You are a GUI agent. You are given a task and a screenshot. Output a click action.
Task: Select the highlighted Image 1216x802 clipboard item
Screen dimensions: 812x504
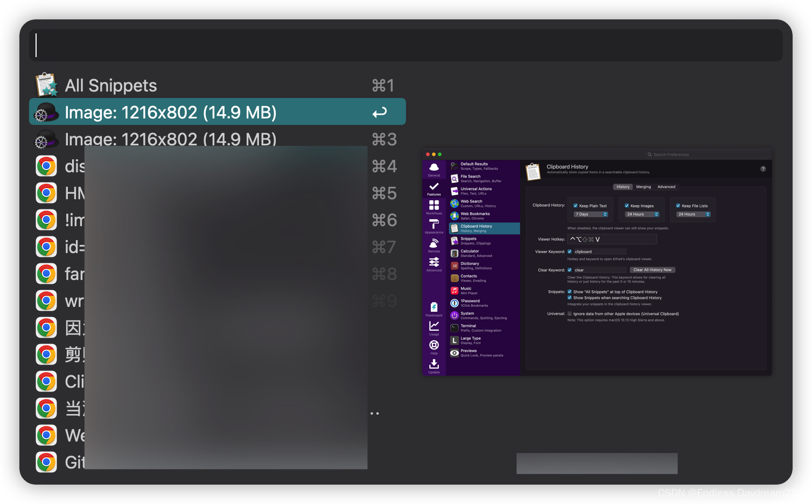pyautogui.click(x=218, y=112)
